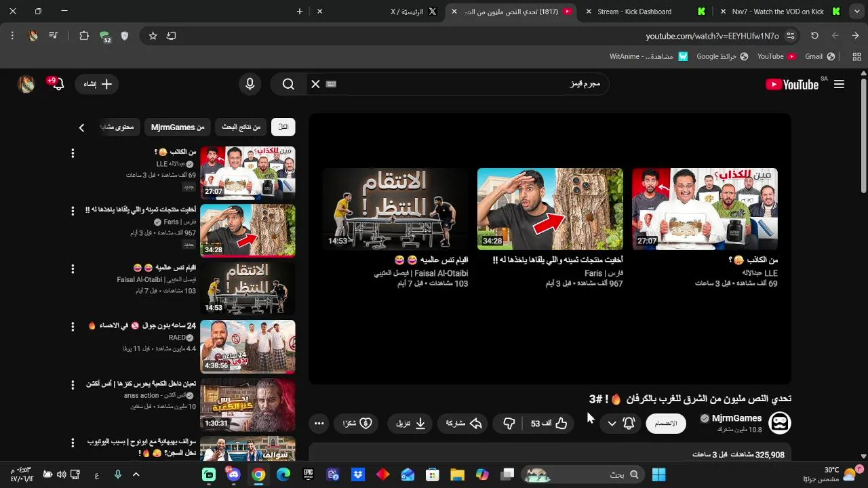
Task: Toggle microphone icon in system tray
Action: click(x=118, y=474)
